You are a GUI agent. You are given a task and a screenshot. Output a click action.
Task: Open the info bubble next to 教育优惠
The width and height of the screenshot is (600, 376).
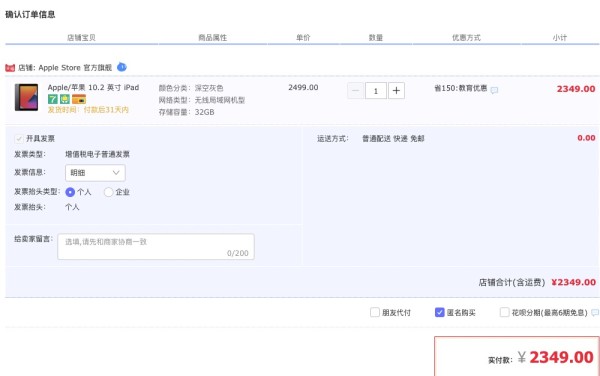coord(494,90)
